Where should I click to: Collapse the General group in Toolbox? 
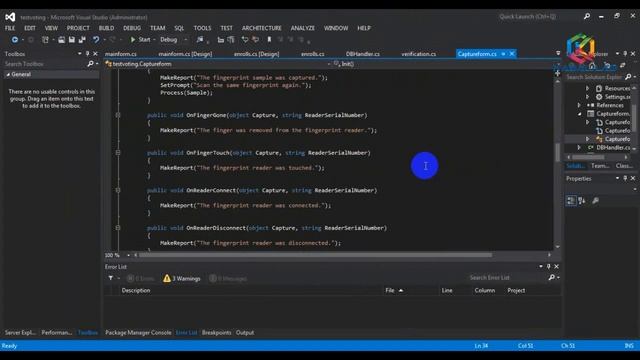(x=8, y=74)
